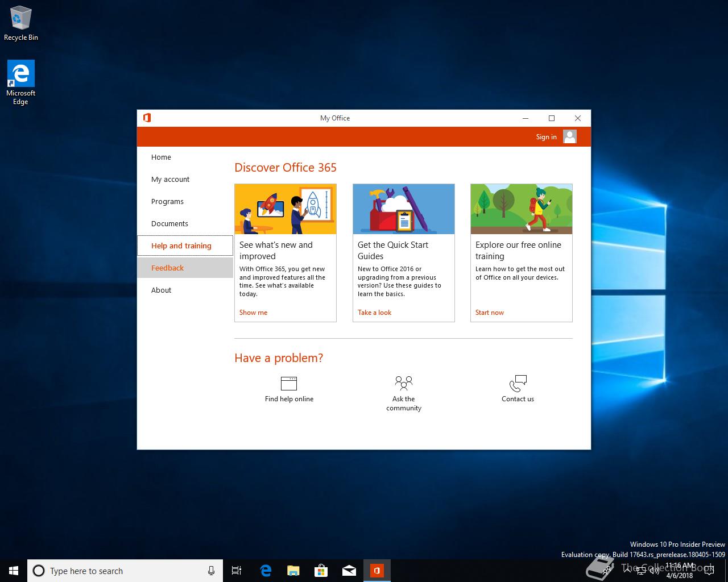Click the Type here to search box

click(x=125, y=571)
